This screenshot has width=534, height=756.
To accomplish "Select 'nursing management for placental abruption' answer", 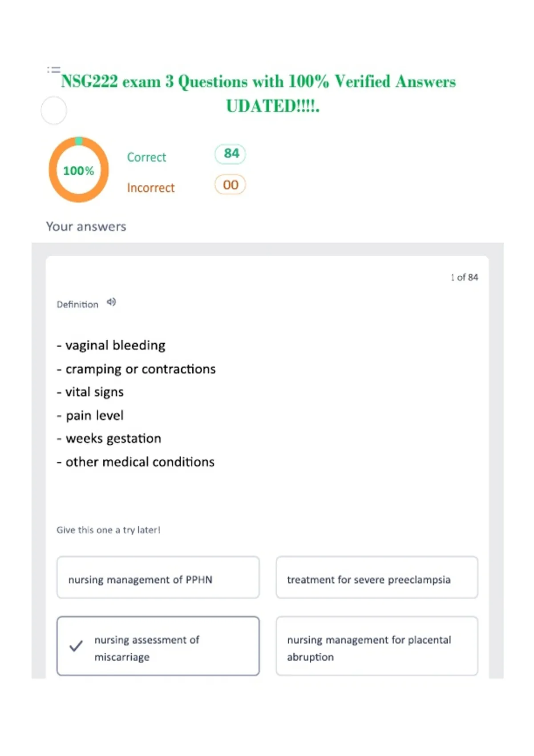I will click(377, 646).
